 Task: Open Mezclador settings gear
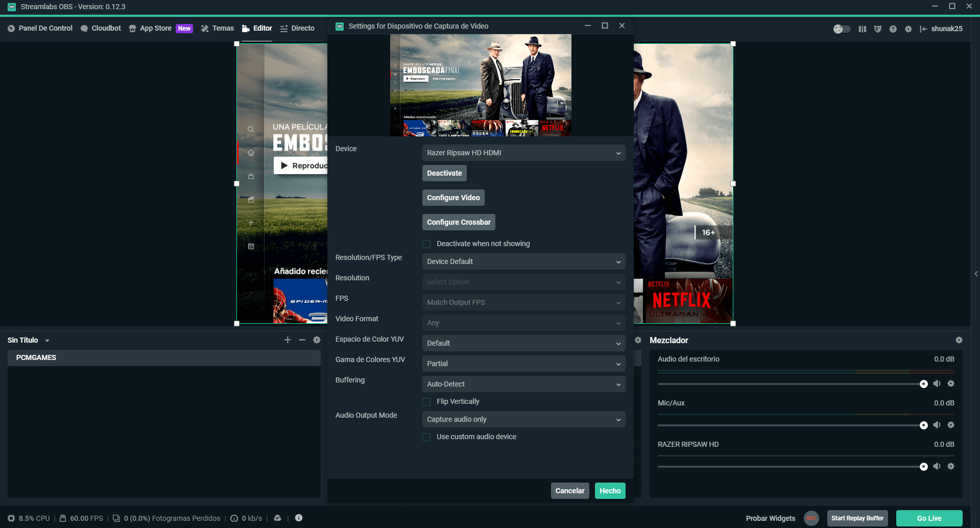(959, 340)
